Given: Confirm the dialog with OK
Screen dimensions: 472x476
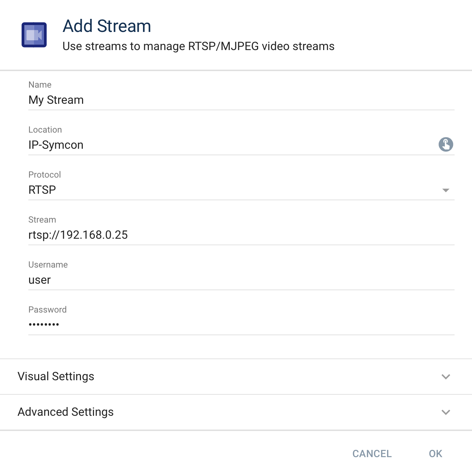Looking at the screenshot, I should pos(435,454).
